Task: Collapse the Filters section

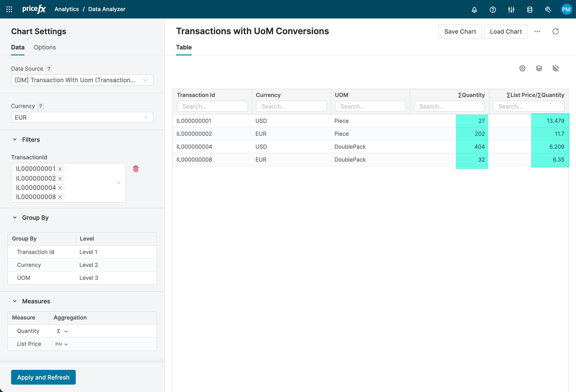Action: (15, 139)
